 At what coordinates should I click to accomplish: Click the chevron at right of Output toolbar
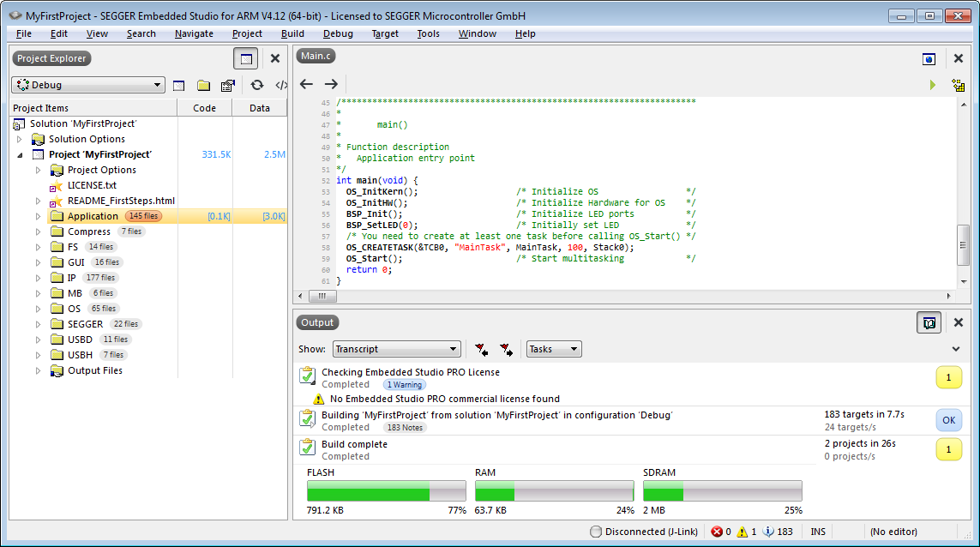click(x=956, y=349)
